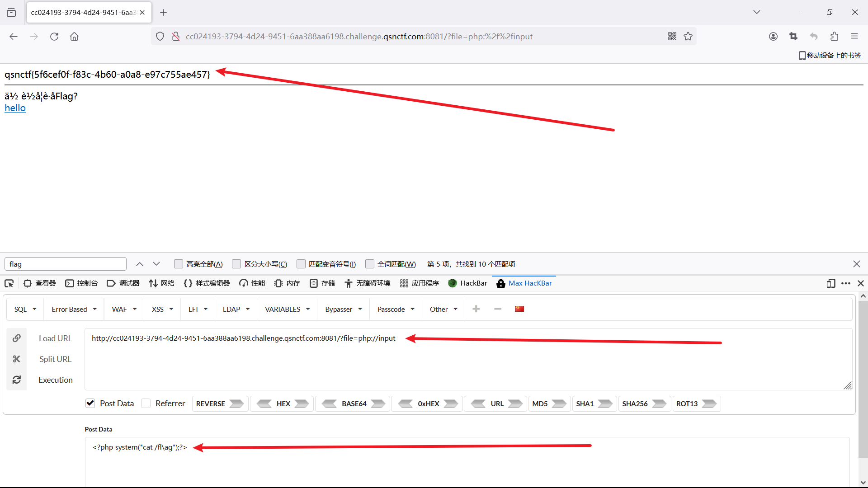Image resolution: width=868 pixels, height=488 pixels.
Task: Expand the Bypasser dropdown
Action: [344, 309]
